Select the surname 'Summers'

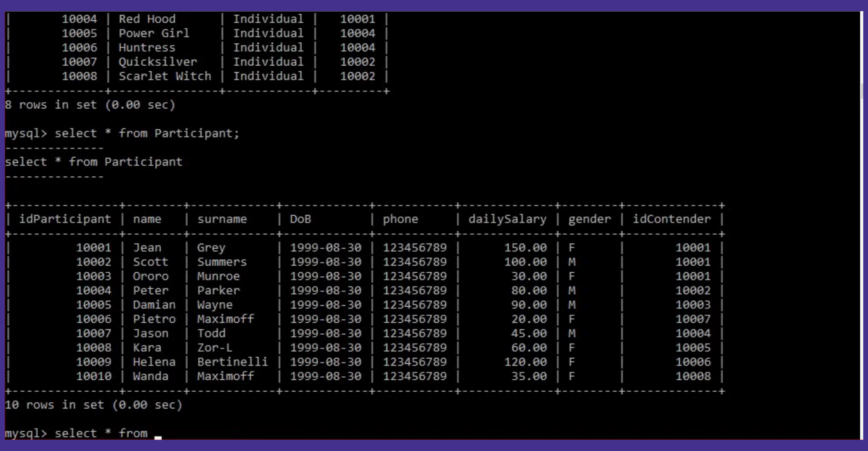click(222, 262)
